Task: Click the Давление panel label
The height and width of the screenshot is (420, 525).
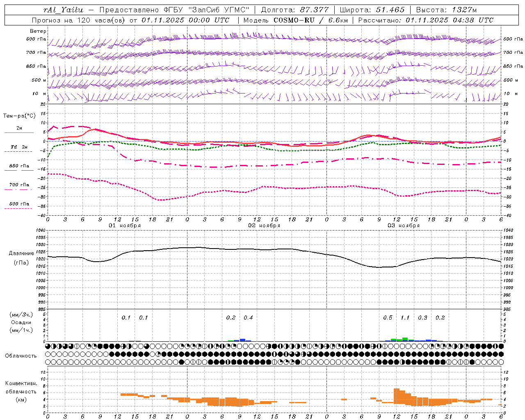Action: pyautogui.click(x=21, y=253)
